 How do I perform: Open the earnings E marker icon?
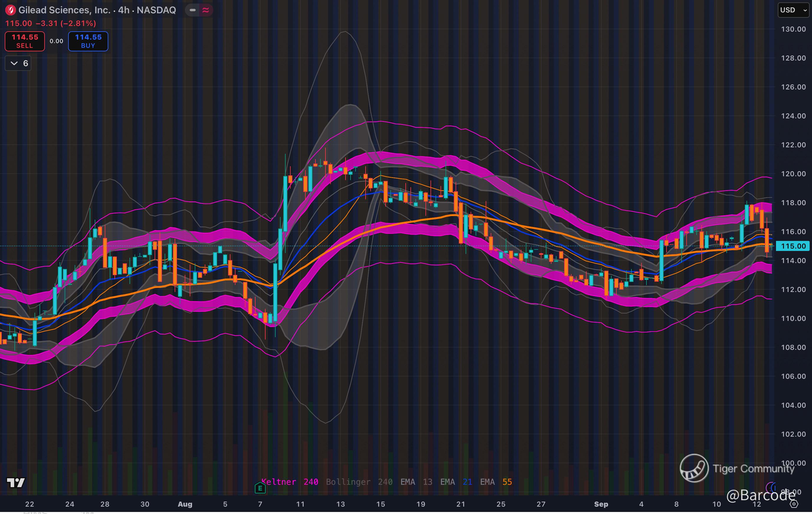point(260,488)
